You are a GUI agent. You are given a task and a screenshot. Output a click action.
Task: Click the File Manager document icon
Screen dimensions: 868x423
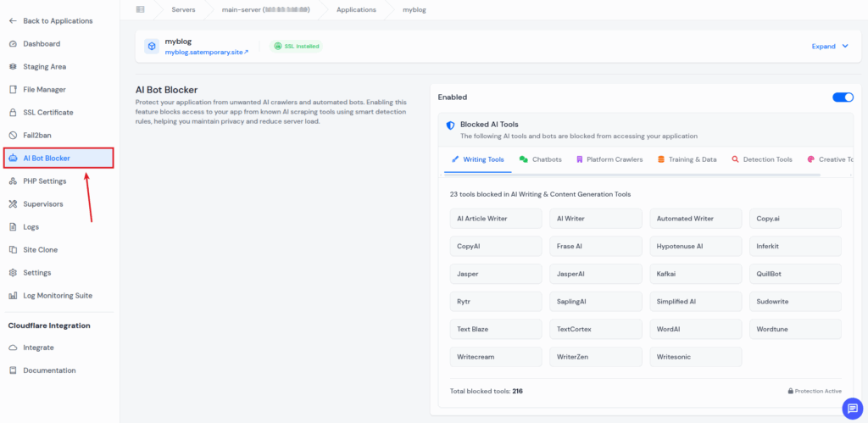(14, 89)
